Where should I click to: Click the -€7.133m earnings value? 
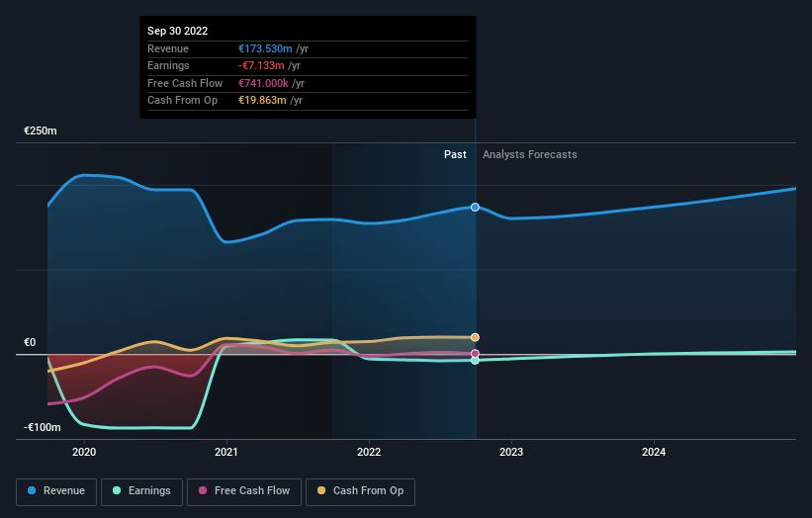pos(261,65)
